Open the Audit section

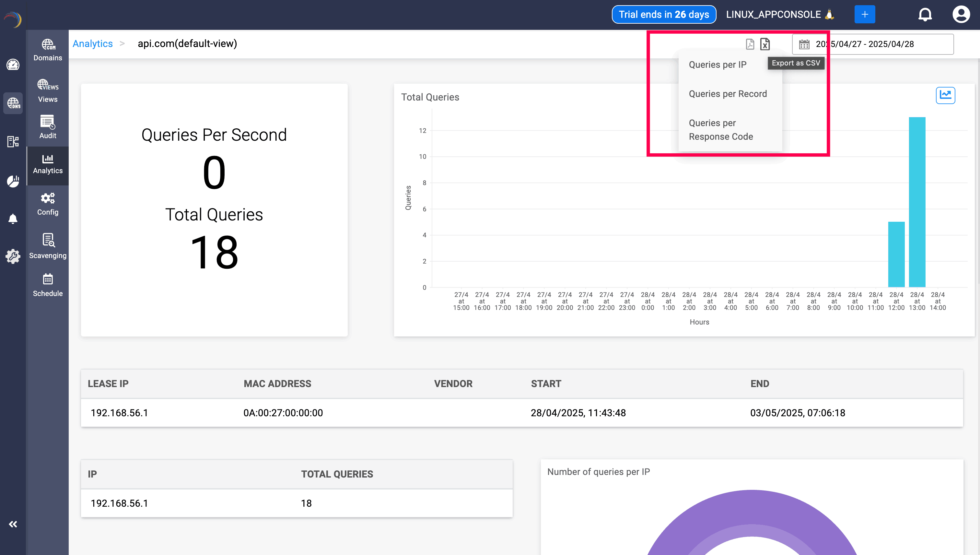[x=48, y=127]
